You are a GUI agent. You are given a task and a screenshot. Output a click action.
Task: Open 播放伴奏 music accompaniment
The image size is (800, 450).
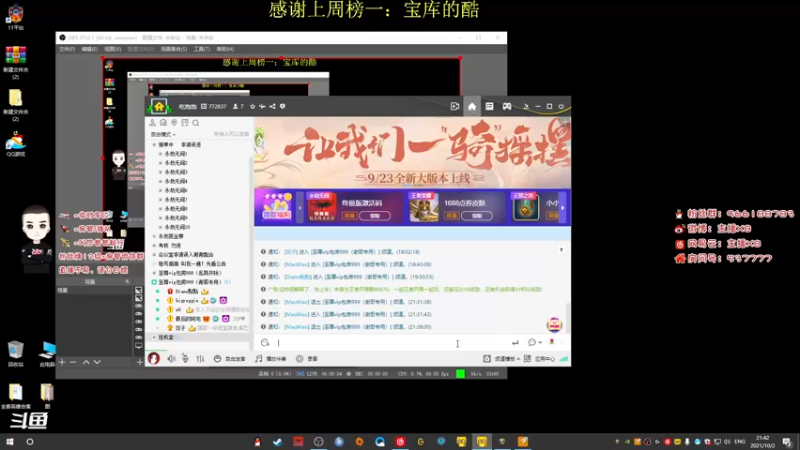[271, 359]
